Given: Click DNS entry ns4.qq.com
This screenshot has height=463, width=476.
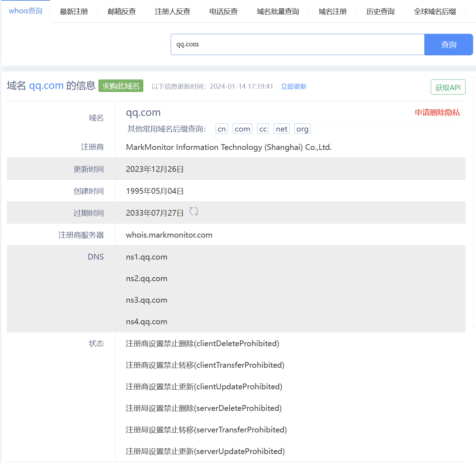Looking at the screenshot, I should click(x=147, y=322).
